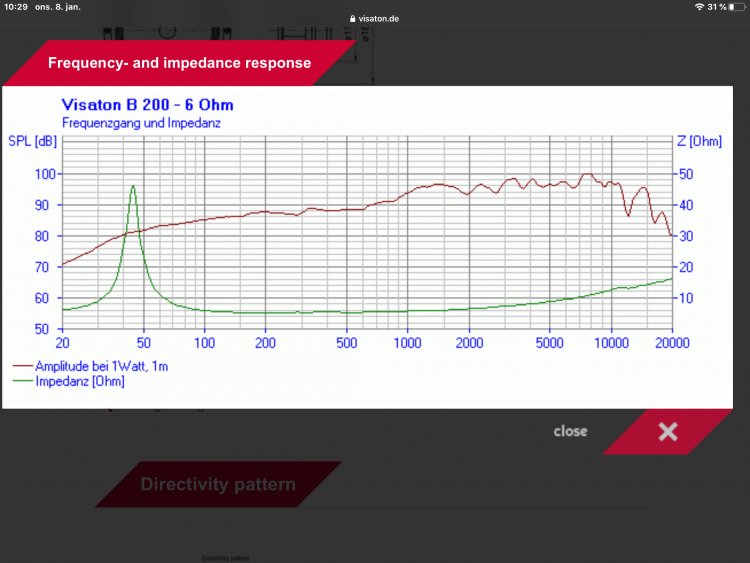Click the 80 dB label on SPL axis
This screenshot has width=750, height=563.
(42, 236)
